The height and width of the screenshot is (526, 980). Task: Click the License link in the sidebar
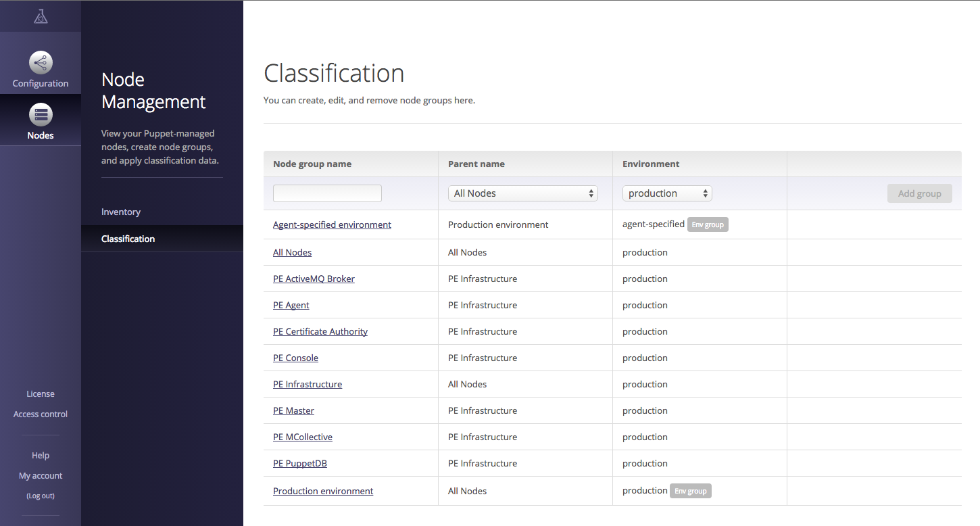coord(41,393)
